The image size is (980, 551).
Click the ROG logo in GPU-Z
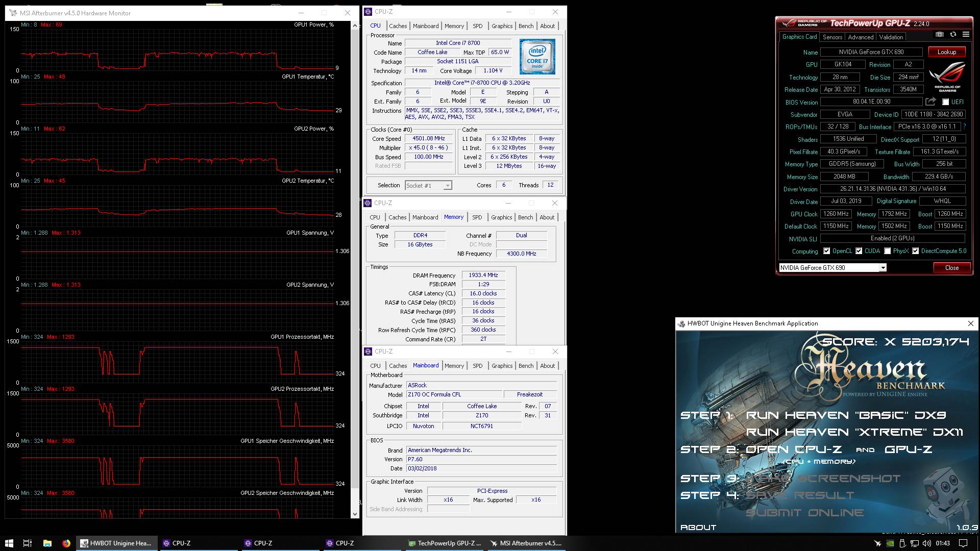pyautogui.click(x=947, y=77)
